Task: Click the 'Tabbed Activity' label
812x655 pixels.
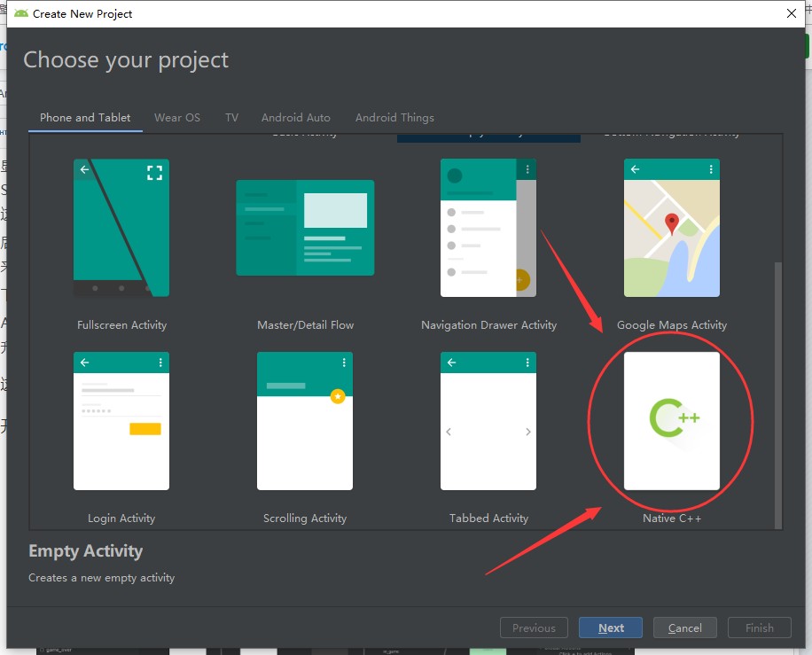Action: pos(488,519)
